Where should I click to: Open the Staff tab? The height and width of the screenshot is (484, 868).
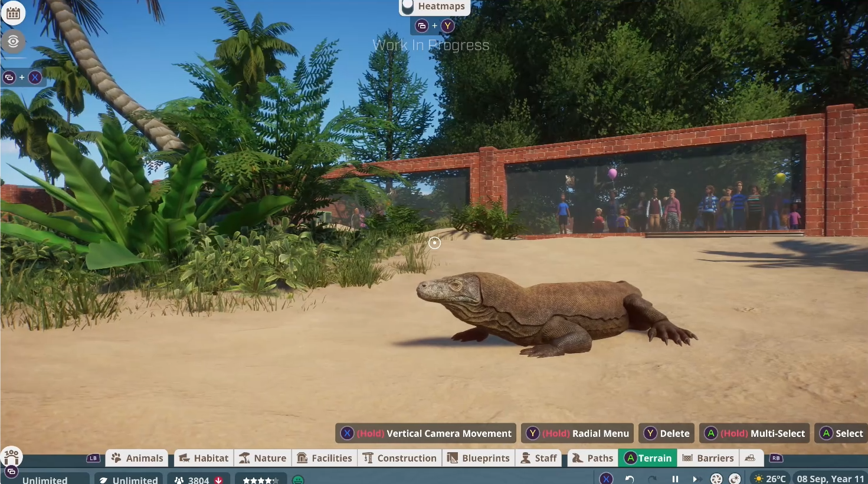click(x=538, y=458)
